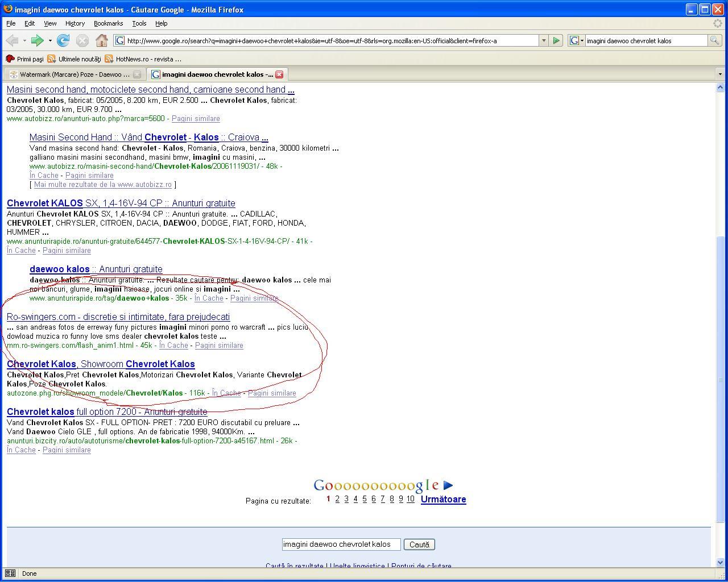Open the Tools menu
Viewport: 728px width, 582px height.
pos(139,23)
